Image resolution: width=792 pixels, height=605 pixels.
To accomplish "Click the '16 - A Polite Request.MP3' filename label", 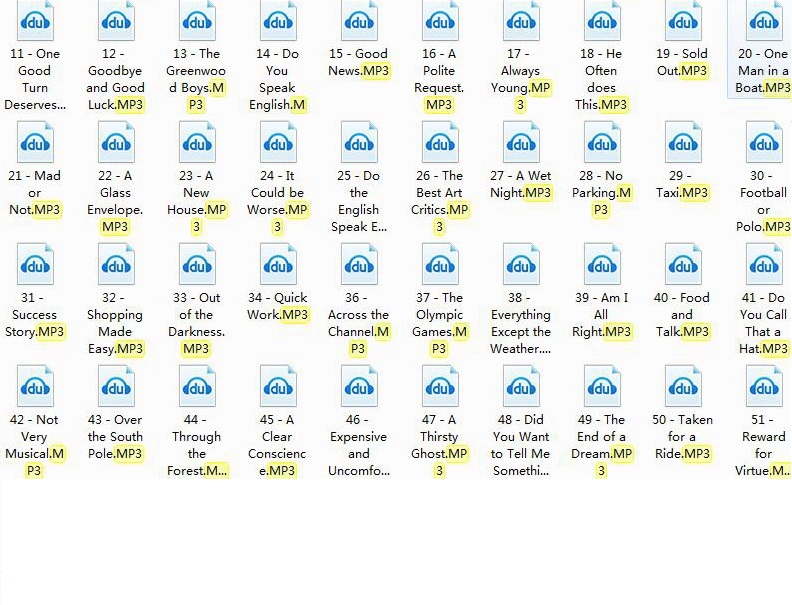I will point(440,79).
